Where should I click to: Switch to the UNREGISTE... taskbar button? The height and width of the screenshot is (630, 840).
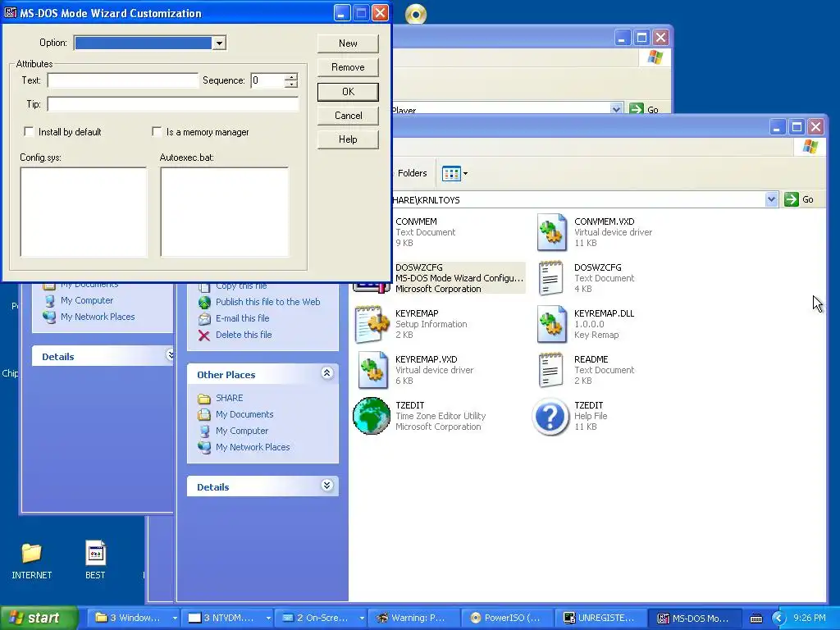[600, 618]
